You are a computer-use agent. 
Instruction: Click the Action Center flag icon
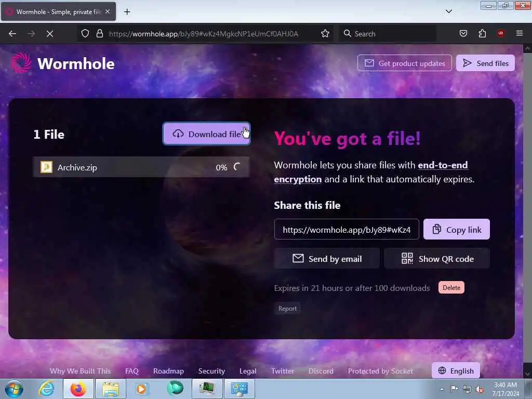click(454, 389)
